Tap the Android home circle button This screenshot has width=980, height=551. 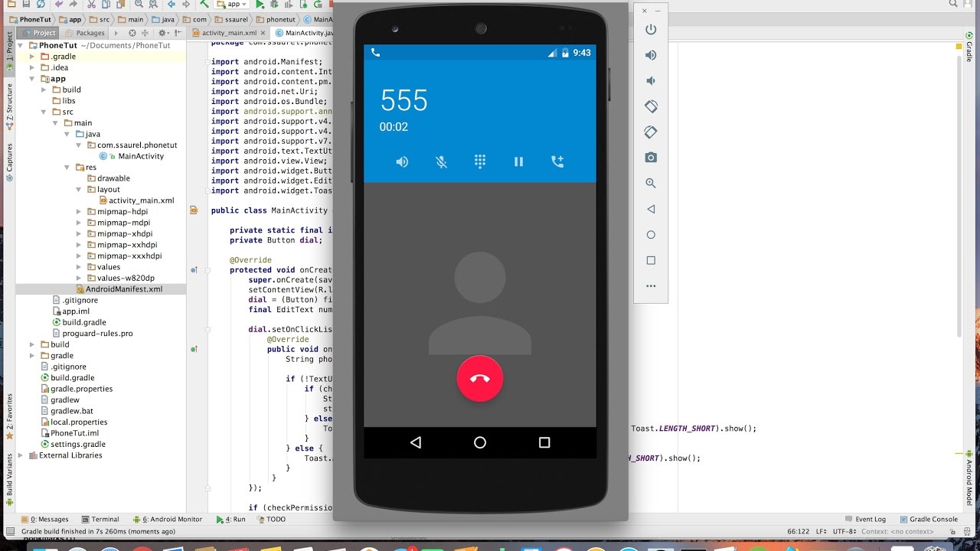pyautogui.click(x=480, y=442)
